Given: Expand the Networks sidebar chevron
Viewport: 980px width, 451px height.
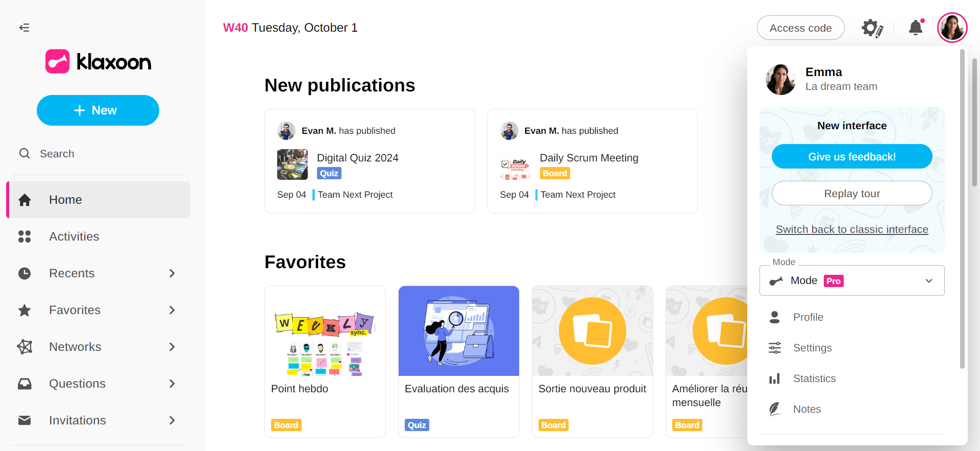Looking at the screenshot, I should coord(172,347).
